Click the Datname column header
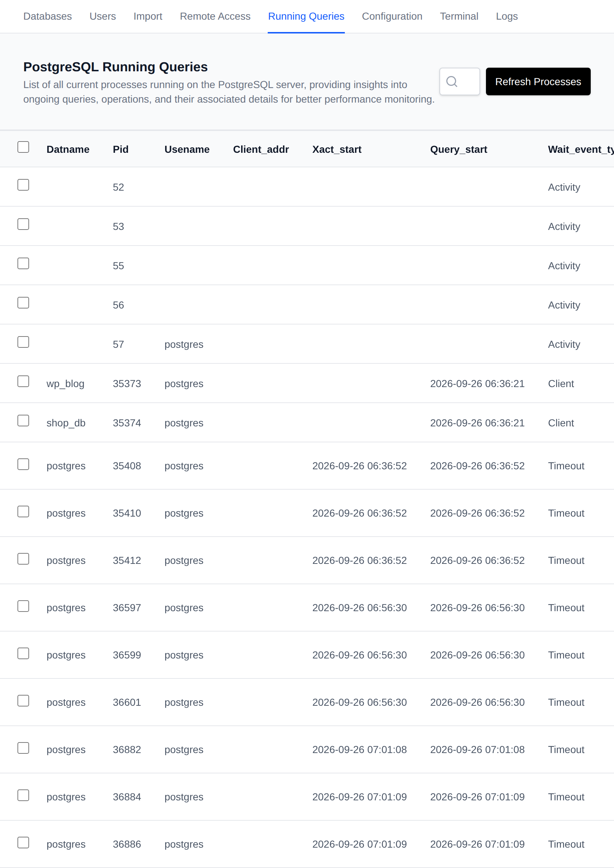This screenshot has width=614, height=868. tap(68, 149)
